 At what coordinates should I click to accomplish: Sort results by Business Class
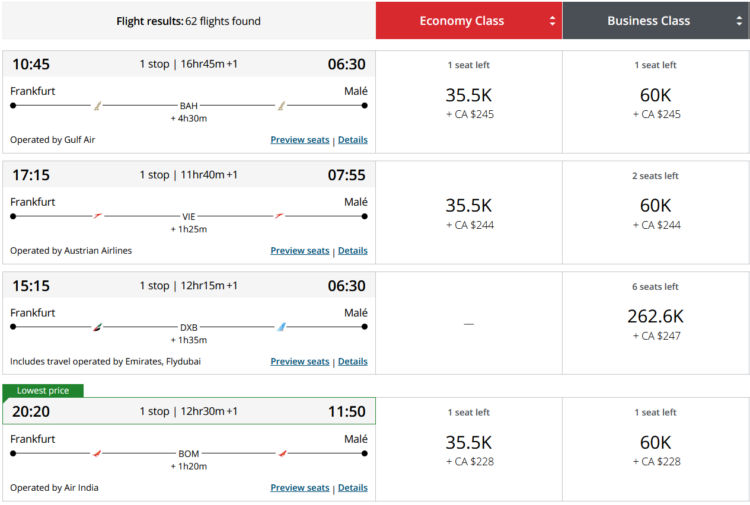point(655,21)
